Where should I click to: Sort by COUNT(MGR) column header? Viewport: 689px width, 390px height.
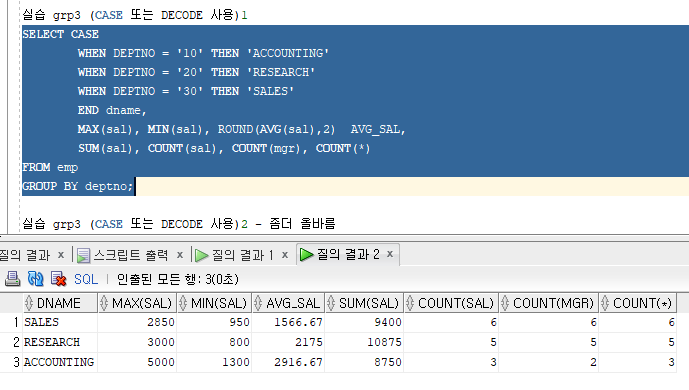click(549, 303)
